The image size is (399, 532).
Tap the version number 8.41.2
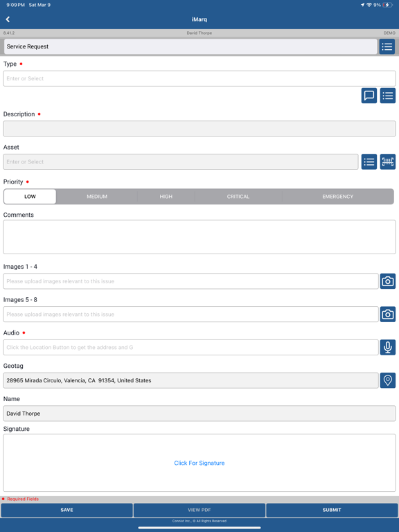tap(9, 33)
